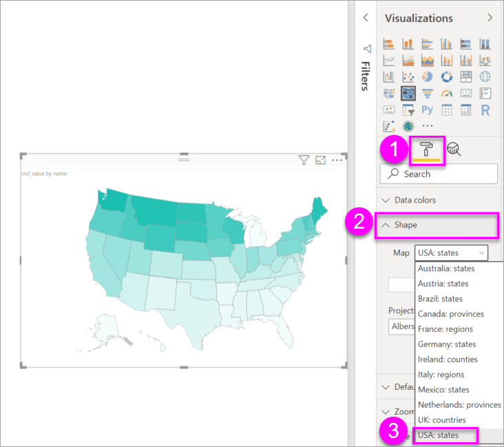Select the Stacked bar chart visual
The width and height of the screenshot is (504, 447).
coord(389,43)
